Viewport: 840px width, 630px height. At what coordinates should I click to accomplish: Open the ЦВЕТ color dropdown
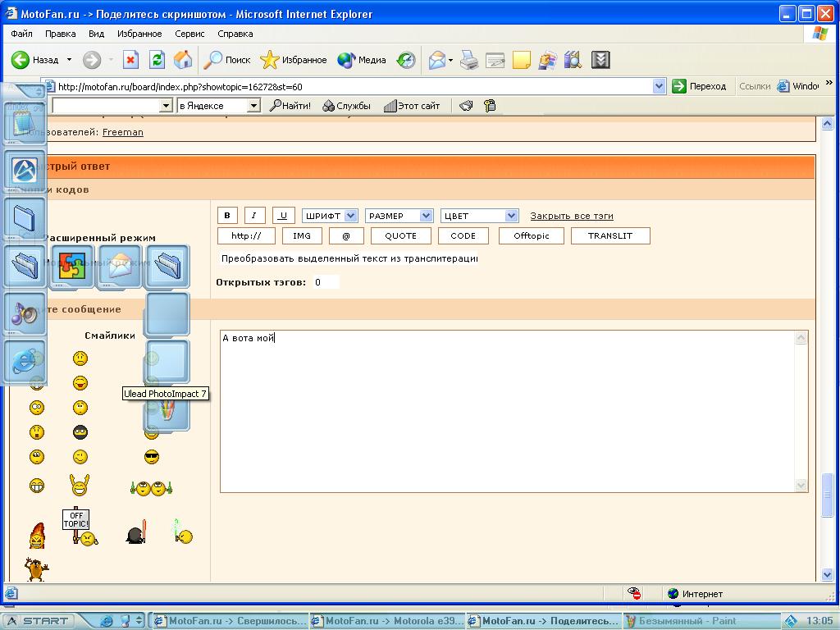(512, 216)
